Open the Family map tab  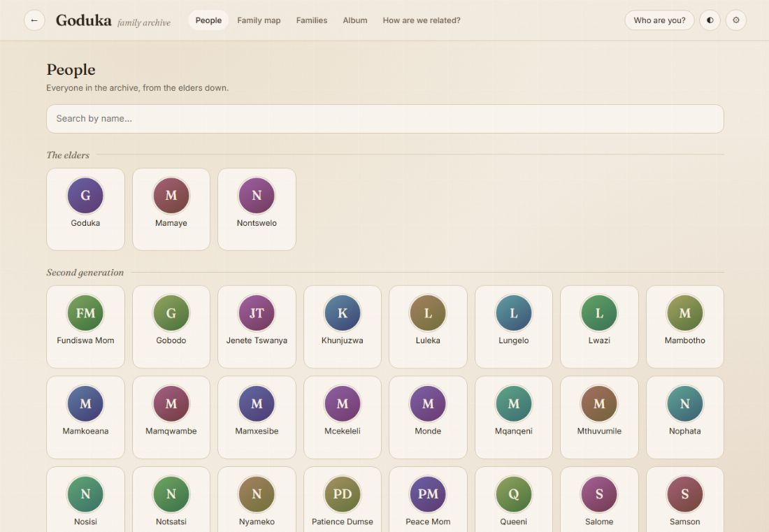(x=259, y=20)
